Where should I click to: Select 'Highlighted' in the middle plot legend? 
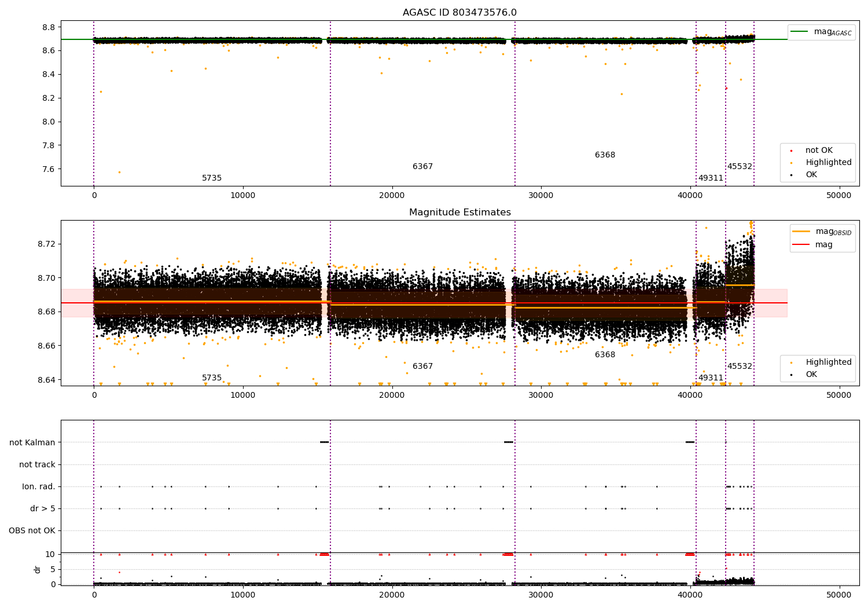click(x=829, y=362)
